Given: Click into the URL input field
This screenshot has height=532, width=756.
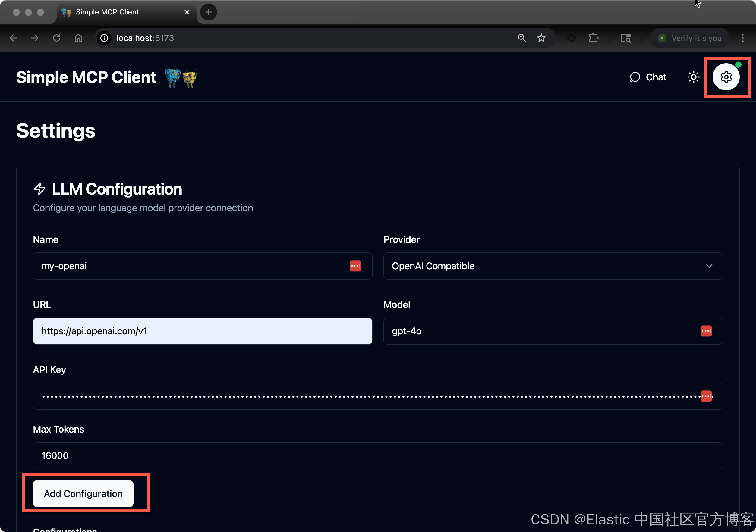Looking at the screenshot, I should click(x=203, y=331).
